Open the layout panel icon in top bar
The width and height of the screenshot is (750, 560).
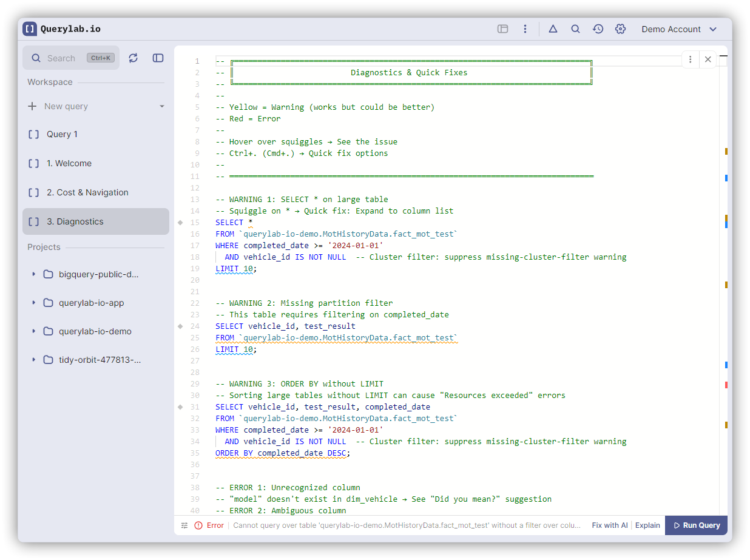(x=502, y=29)
